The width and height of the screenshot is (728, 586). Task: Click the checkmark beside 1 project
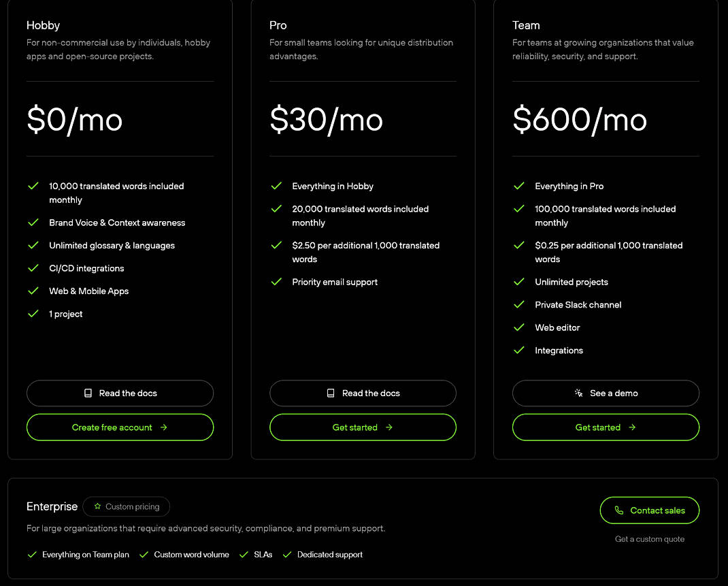coord(33,314)
